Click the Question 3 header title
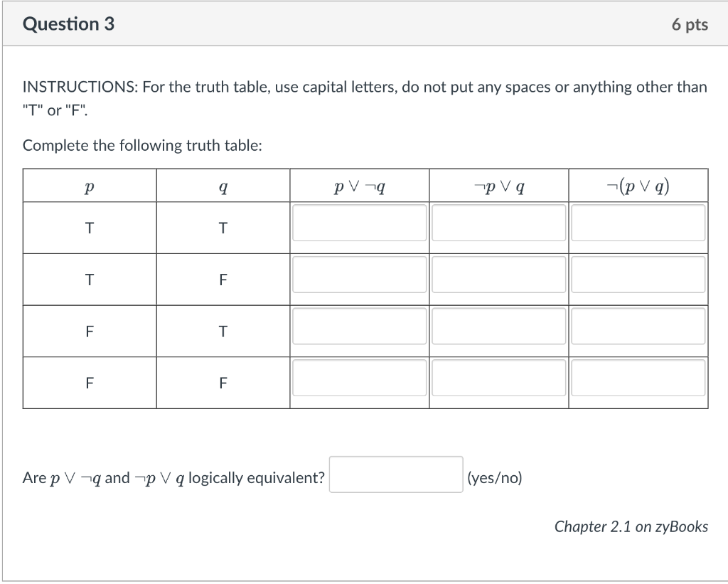The image size is (728, 584). [x=68, y=24]
